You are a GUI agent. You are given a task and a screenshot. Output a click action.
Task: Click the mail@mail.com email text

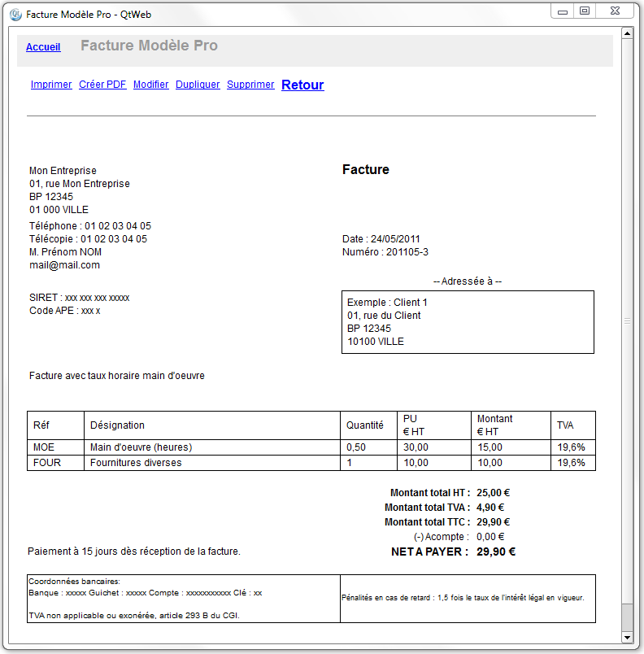click(64, 265)
